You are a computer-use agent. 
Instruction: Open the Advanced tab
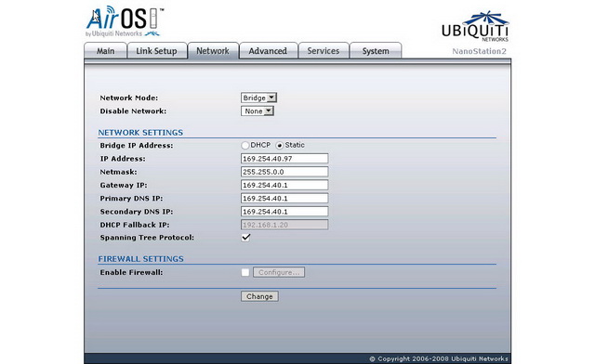tap(268, 51)
